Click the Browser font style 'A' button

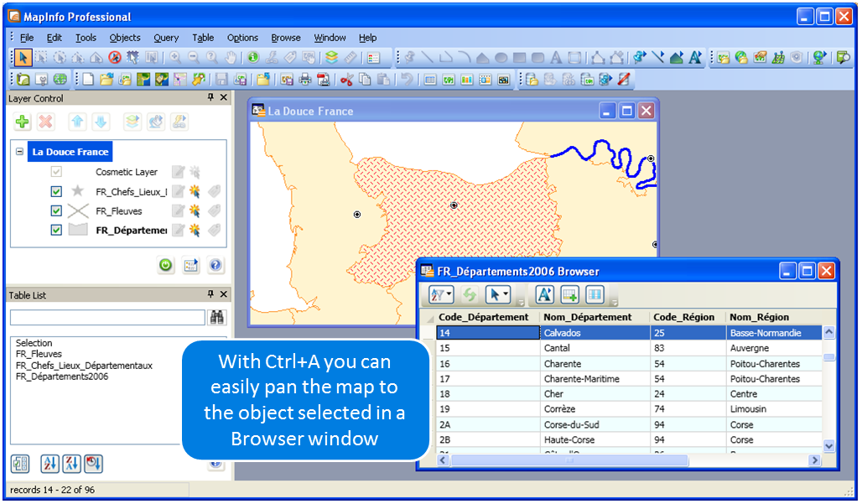point(544,295)
